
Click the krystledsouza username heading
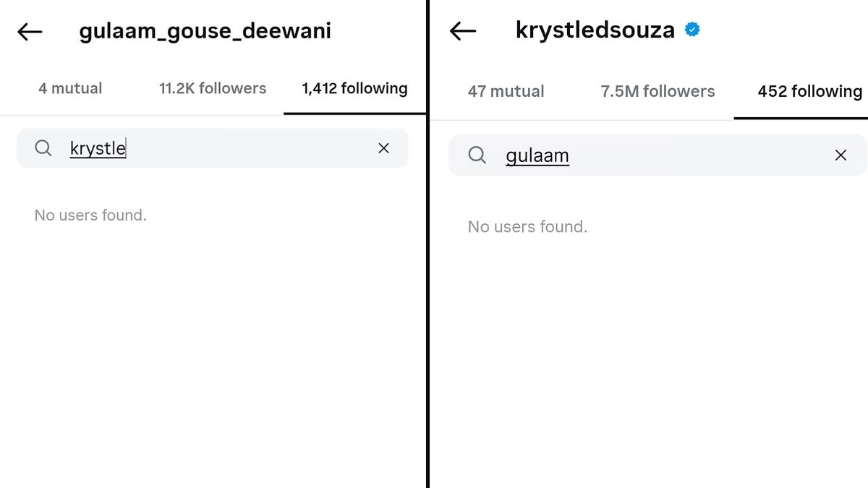coord(595,30)
